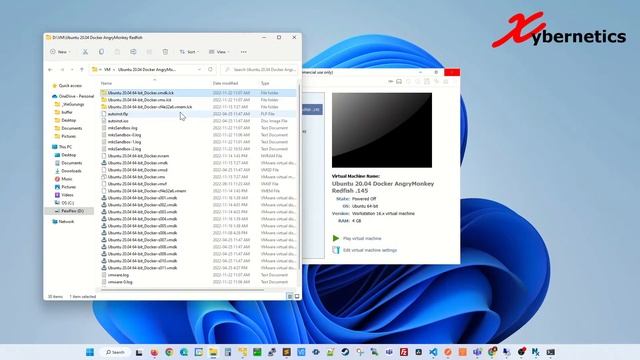This screenshot has width=640, height=360.
Task: Open FileZilla from the taskbar
Action: click(404, 352)
